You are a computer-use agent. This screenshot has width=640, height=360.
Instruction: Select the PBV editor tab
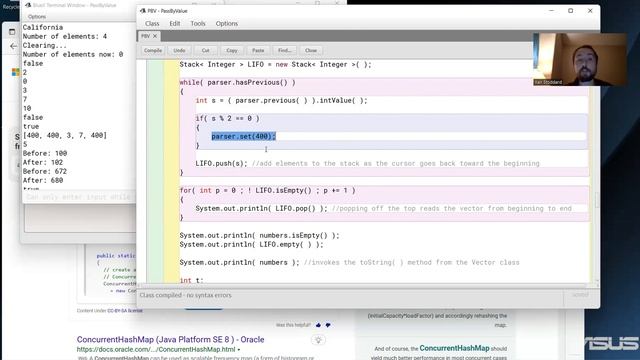click(x=145, y=36)
